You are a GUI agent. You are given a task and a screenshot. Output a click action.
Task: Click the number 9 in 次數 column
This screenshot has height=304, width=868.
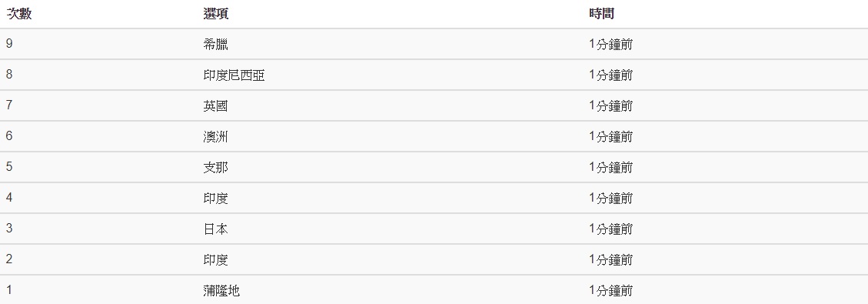click(9, 44)
